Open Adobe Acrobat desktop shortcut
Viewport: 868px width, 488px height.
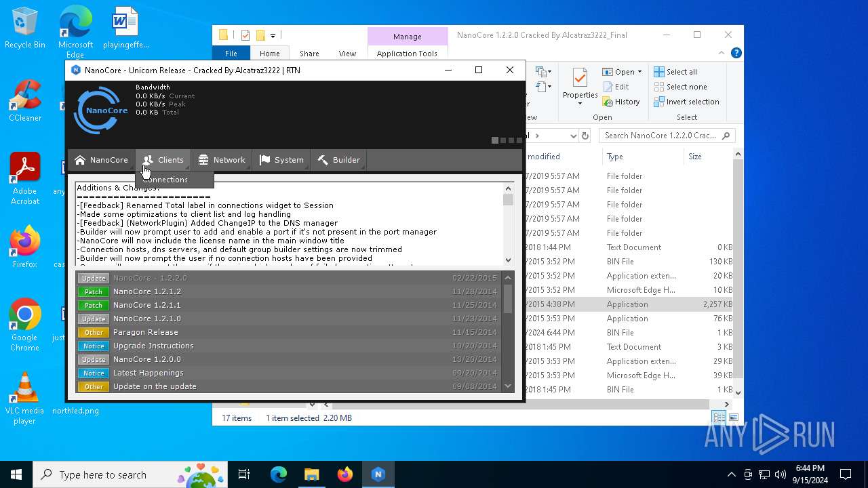click(x=25, y=179)
